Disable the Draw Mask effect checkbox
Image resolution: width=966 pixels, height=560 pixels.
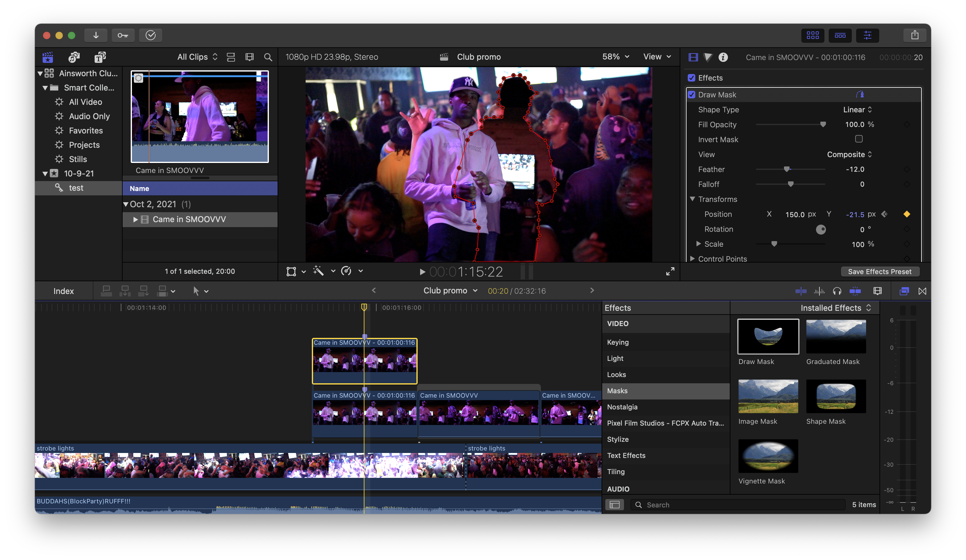(692, 95)
